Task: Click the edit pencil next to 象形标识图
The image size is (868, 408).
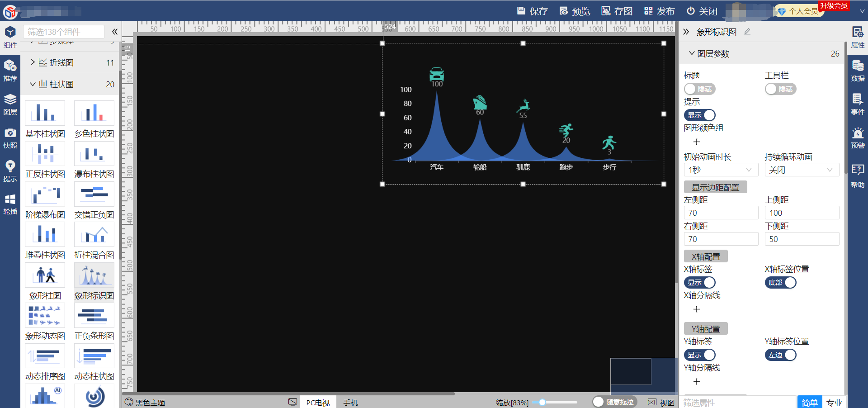Action: click(747, 32)
